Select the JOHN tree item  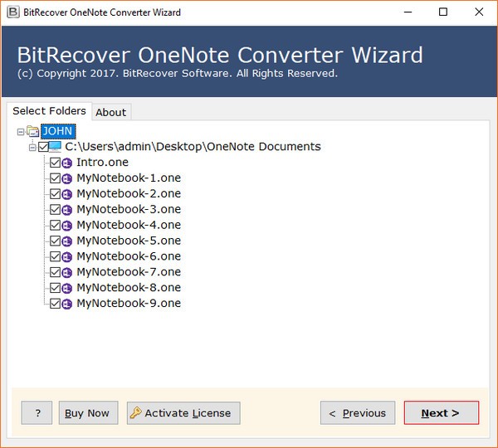(x=58, y=131)
